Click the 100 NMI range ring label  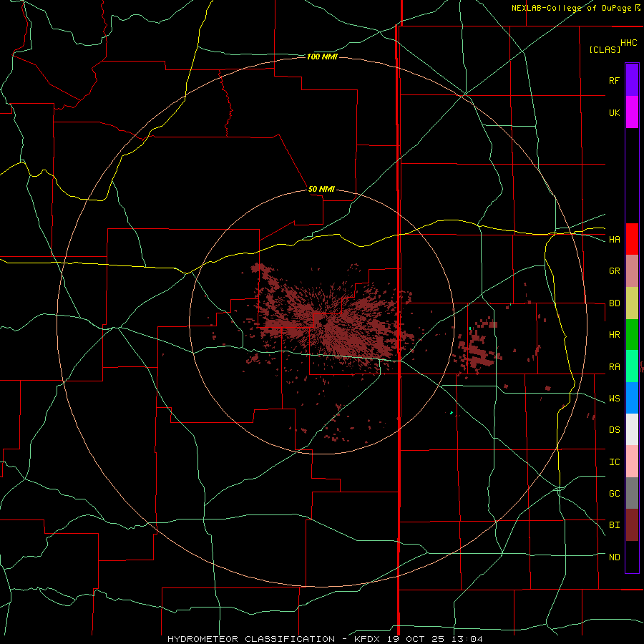(322, 57)
